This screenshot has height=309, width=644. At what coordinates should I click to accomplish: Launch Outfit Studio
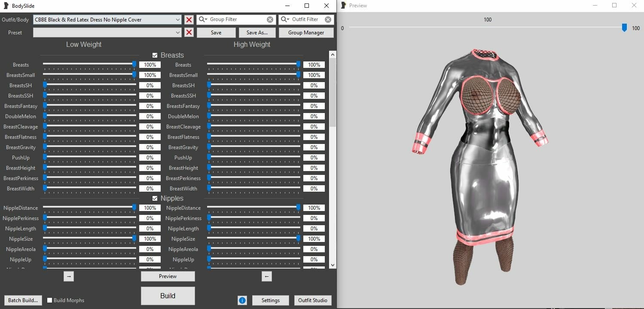313,300
